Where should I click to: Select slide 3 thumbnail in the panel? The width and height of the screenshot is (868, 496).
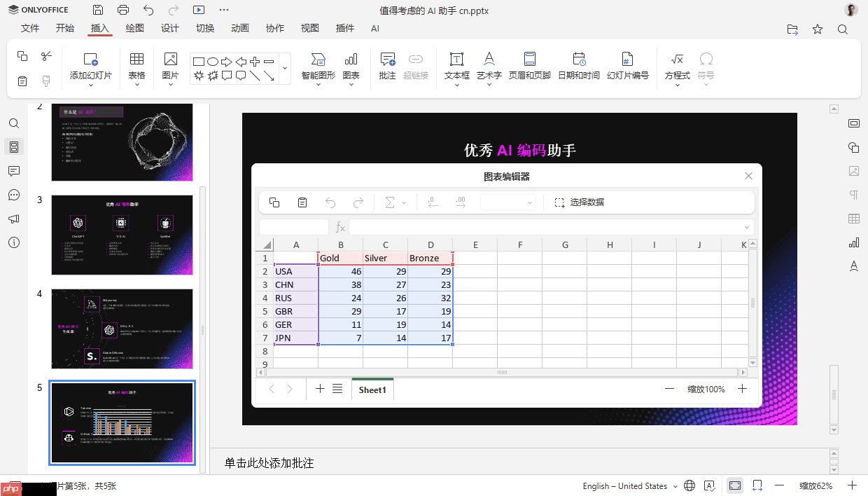122,235
